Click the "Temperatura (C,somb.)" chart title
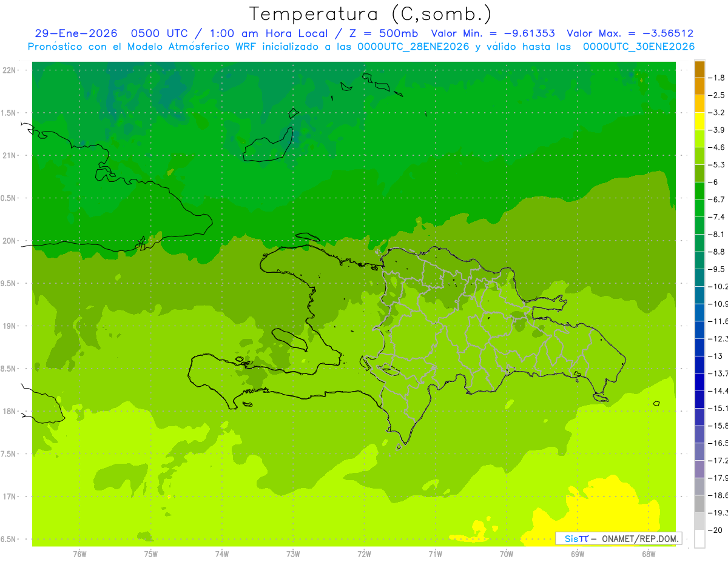 click(371, 15)
